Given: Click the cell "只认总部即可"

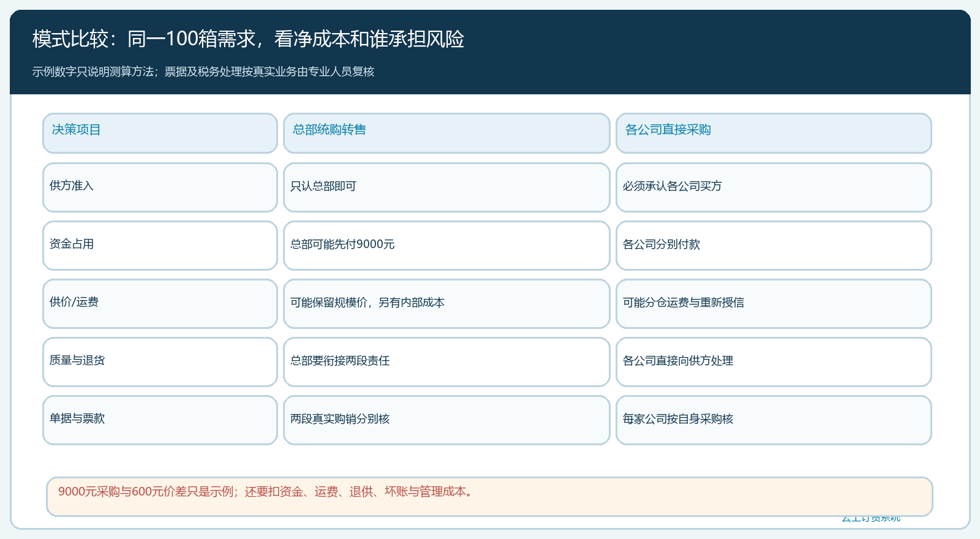Looking at the screenshot, I should click(x=447, y=187).
